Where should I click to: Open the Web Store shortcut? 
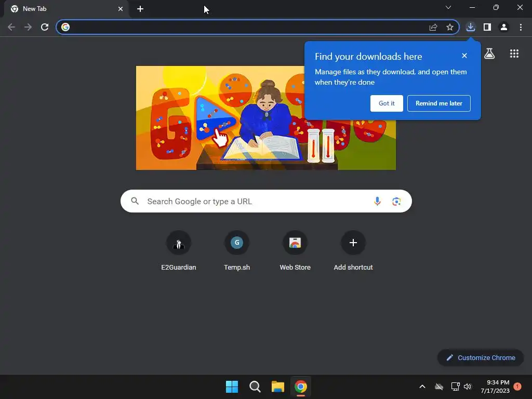coord(295,251)
